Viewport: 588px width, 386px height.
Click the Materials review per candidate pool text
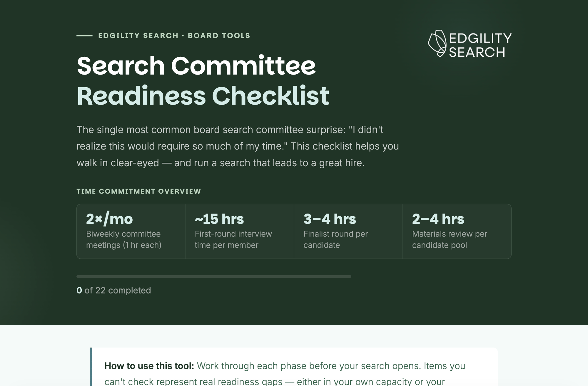coord(450,239)
